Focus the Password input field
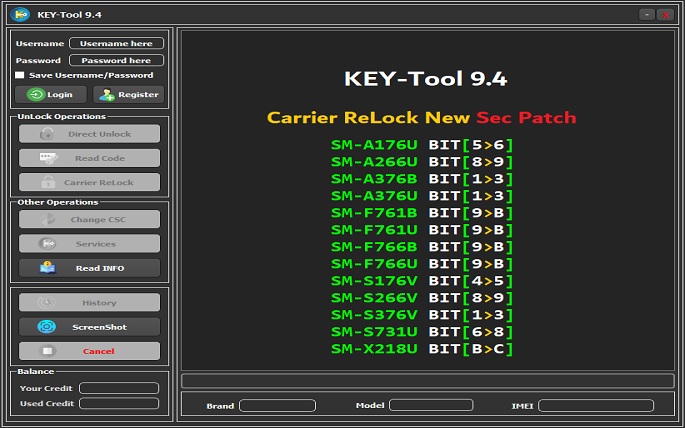Screen dimensions: 685x428 (x=117, y=60)
